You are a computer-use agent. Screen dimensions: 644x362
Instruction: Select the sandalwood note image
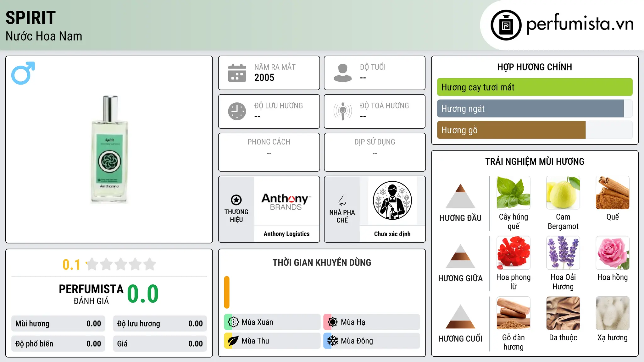click(x=514, y=313)
